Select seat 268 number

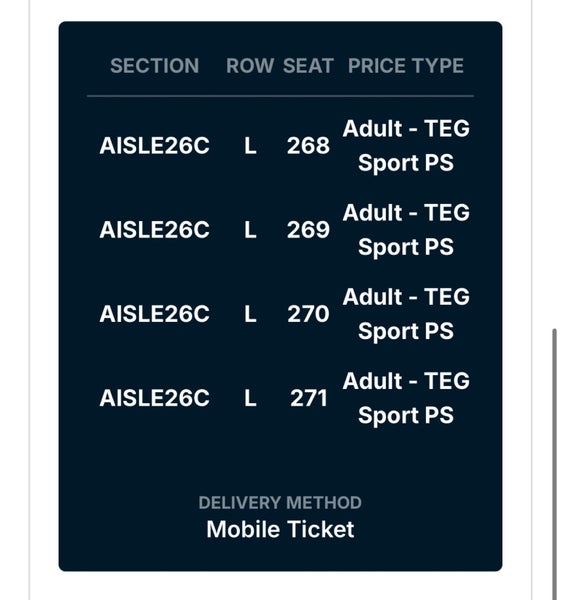[308, 145]
